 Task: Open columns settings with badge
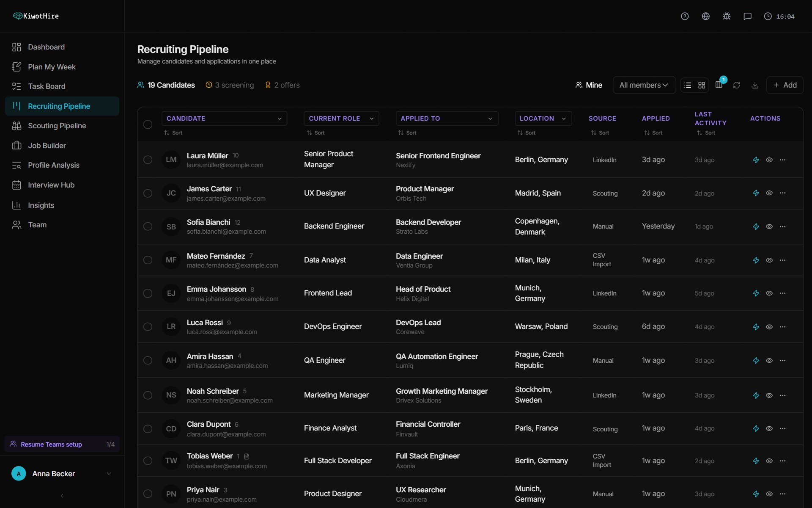click(x=719, y=85)
